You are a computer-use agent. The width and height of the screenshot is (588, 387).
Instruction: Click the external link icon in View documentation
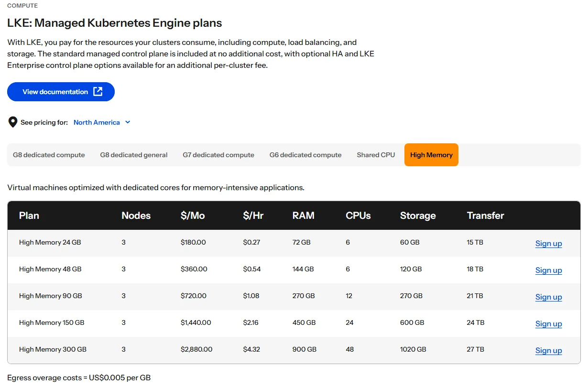click(98, 92)
